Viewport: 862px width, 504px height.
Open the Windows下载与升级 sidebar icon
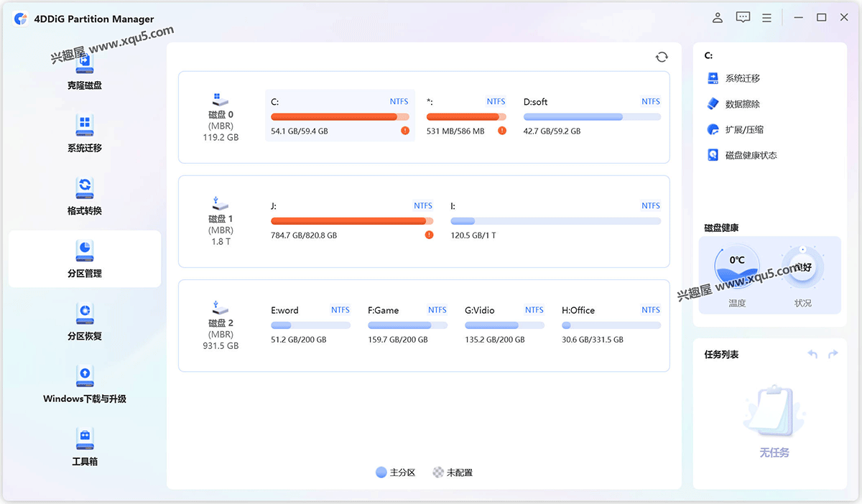point(85,375)
